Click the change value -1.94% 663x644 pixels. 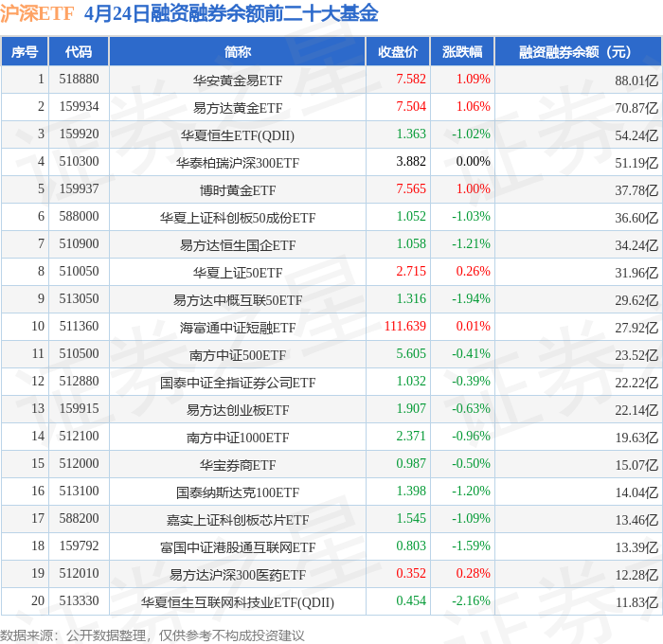click(x=471, y=299)
